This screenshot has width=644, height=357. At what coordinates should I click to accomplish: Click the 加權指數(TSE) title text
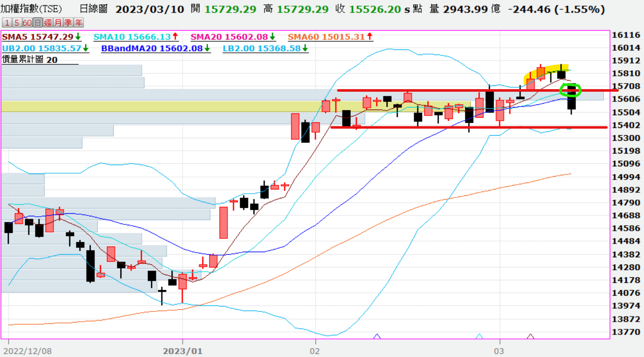coord(31,9)
